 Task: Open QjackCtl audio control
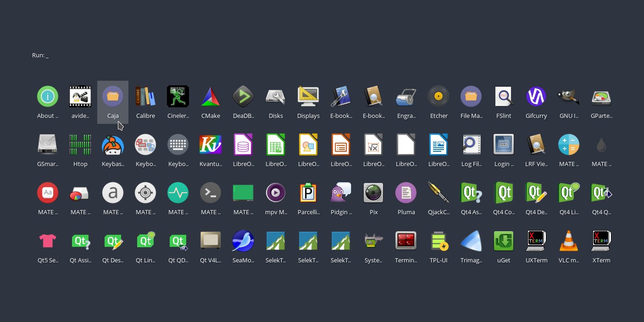[439, 199]
